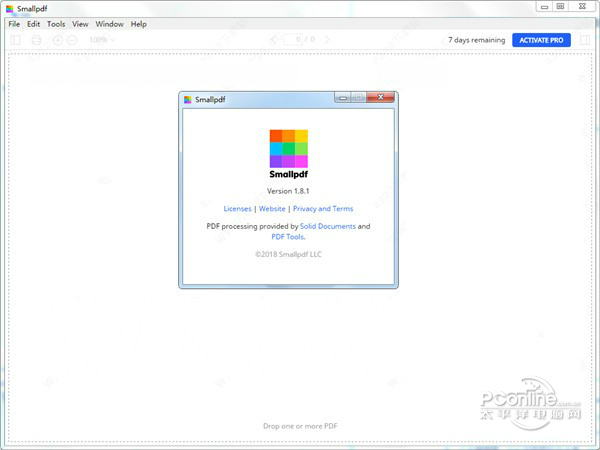600x450 pixels.
Task: Close the main Smallpdf window
Action: [x=582, y=7]
